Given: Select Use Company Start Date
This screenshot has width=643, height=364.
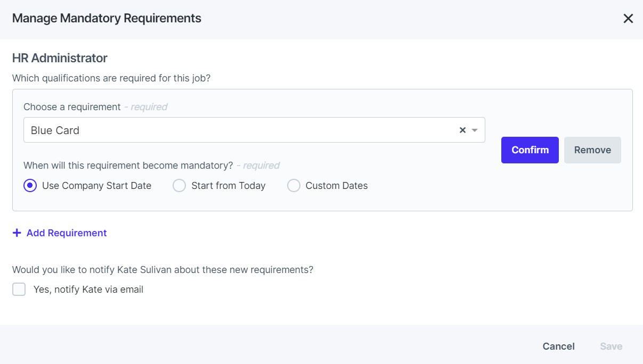Looking at the screenshot, I should pos(30,185).
